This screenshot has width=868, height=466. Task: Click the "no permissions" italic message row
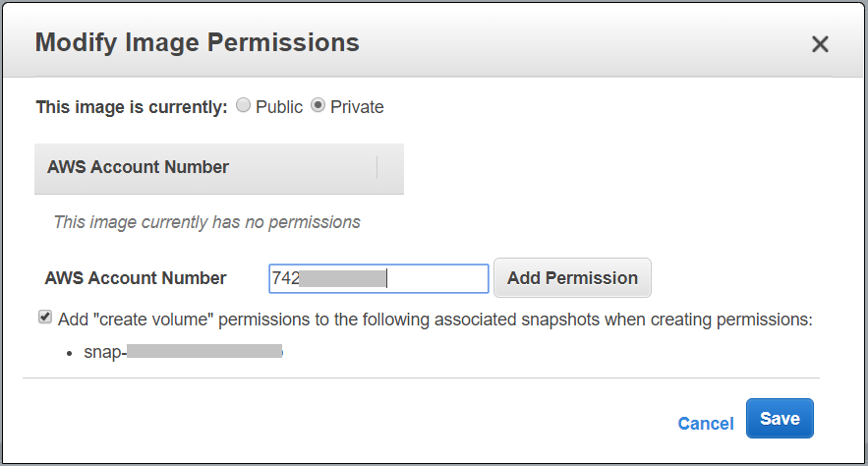pyautogui.click(x=206, y=222)
